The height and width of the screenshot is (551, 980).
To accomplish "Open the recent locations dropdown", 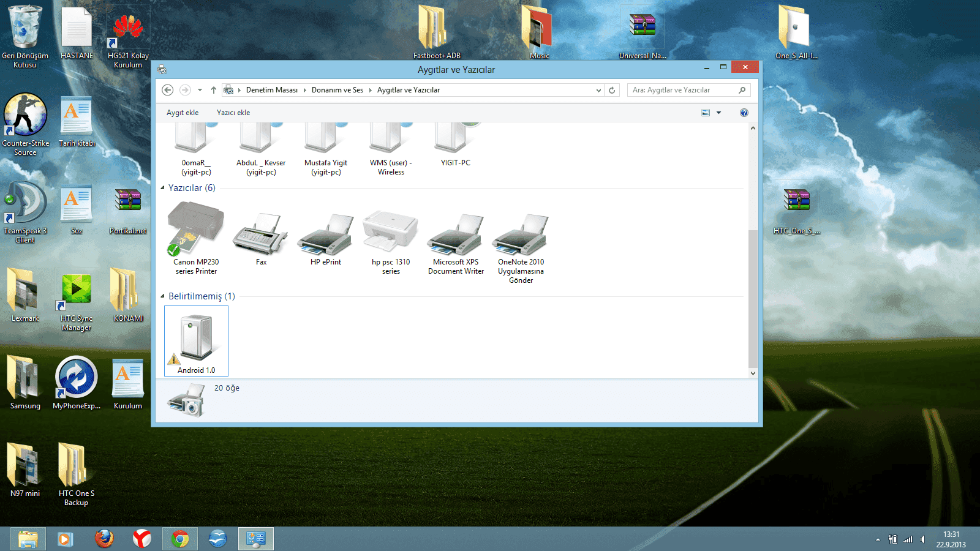I will pyautogui.click(x=200, y=90).
